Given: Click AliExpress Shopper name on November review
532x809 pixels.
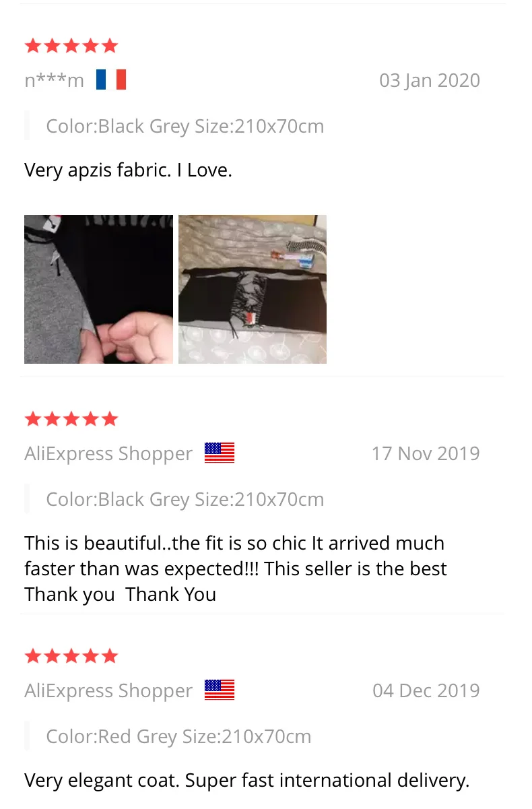Looking at the screenshot, I should point(108,453).
